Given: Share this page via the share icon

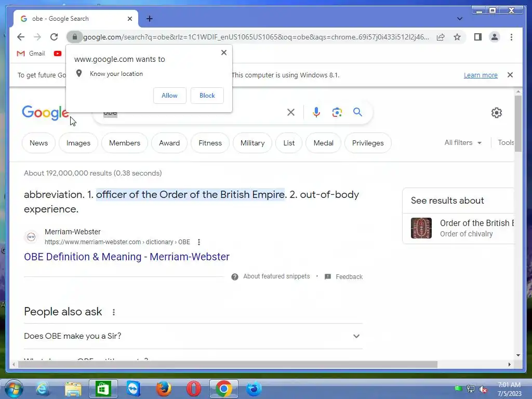Looking at the screenshot, I should tap(441, 37).
